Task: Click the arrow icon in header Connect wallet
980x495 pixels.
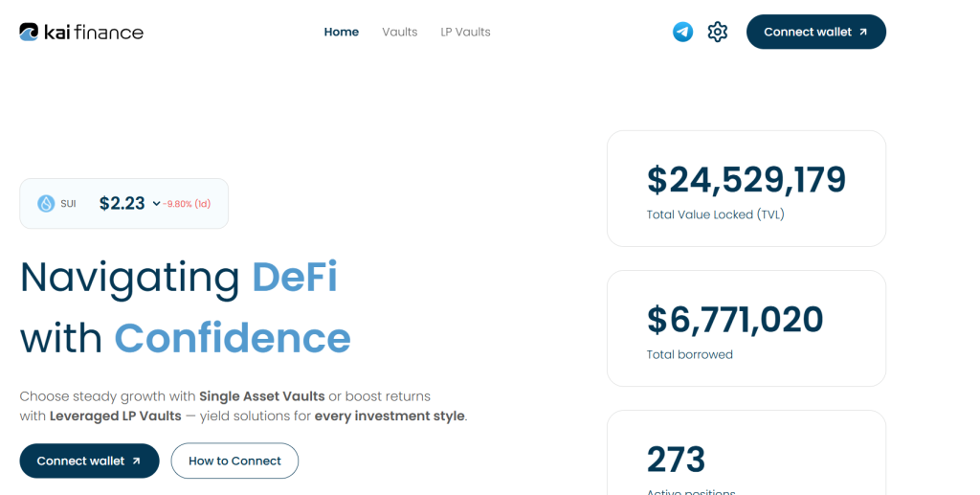Action: 863,32
